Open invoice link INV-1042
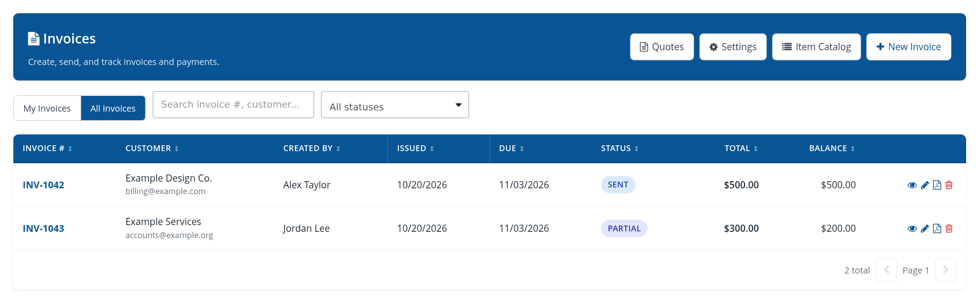This screenshot has width=980, height=304. (x=44, y=185)
